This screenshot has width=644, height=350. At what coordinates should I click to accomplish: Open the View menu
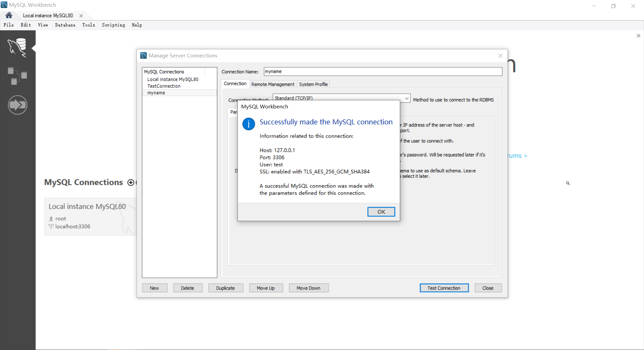point(43,25)
